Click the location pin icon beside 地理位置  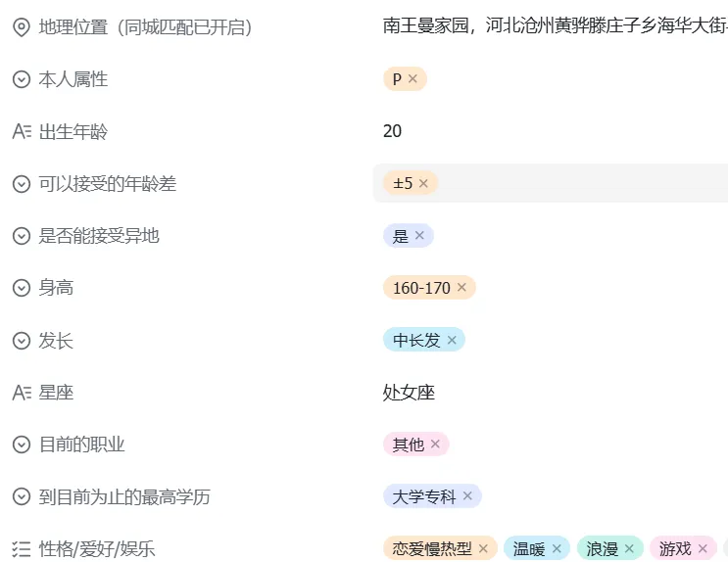point(22,27)
